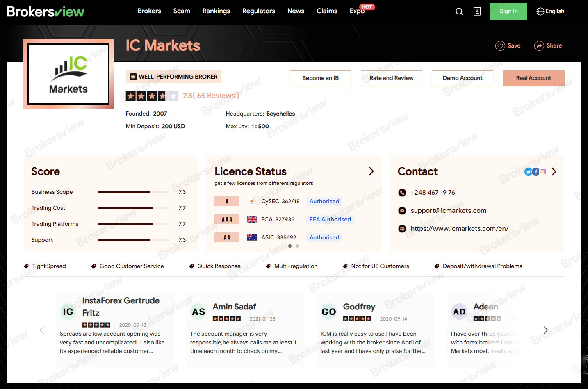Image resolution: width=588 pixels, height=389 pixels.
Task: Expand the Contact panel with the chevron
Action: 554,172
